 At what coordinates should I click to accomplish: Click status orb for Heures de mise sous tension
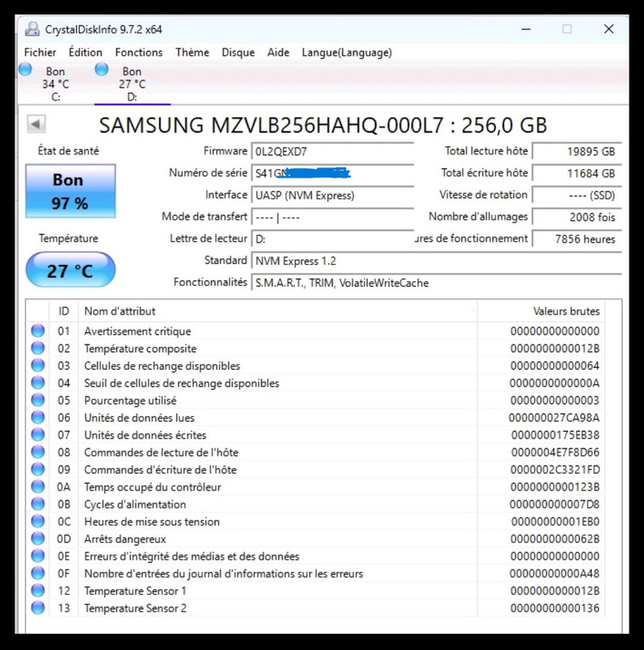[x=37, y=522]
